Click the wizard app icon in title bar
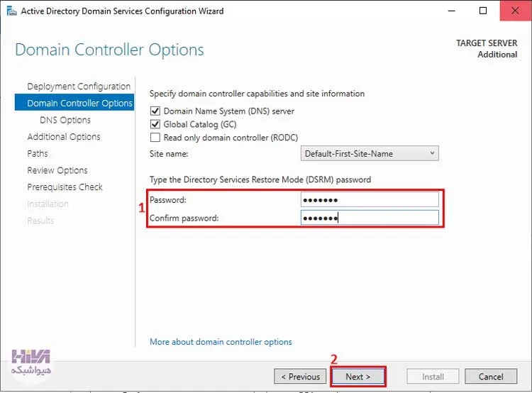Viewport: 532px width, 393px height. 11,11
